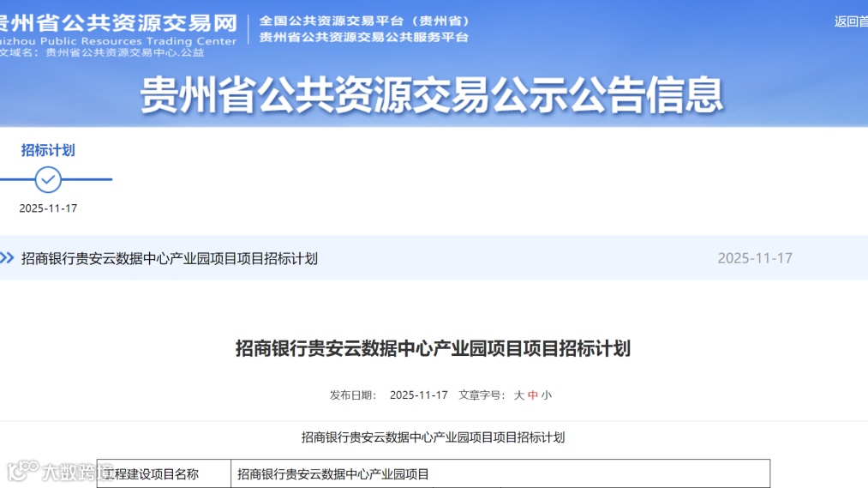Click the 工程建设项目名称 table cell
The height and width of the screenshot is (488, 868).
(x=164, y=473)
